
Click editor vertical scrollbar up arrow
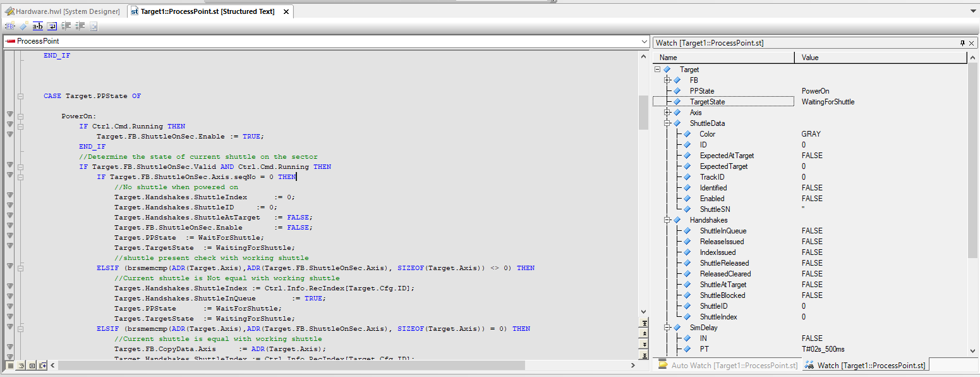point(644,56)
